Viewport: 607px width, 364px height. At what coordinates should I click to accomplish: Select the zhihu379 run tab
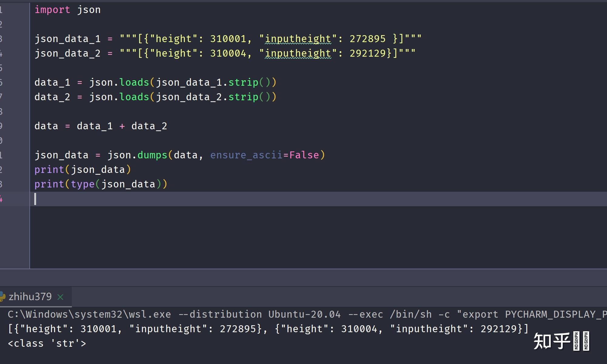pos(30,297)
